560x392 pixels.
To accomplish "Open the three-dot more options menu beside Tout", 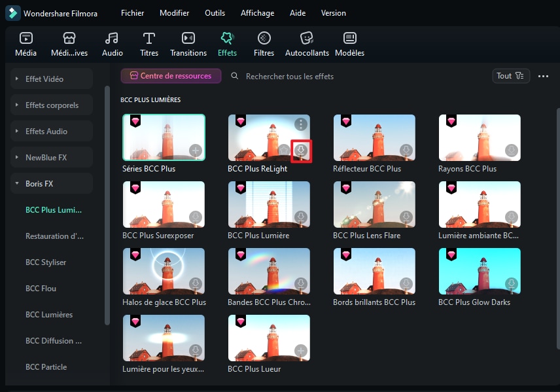I will tap(543, 76).
